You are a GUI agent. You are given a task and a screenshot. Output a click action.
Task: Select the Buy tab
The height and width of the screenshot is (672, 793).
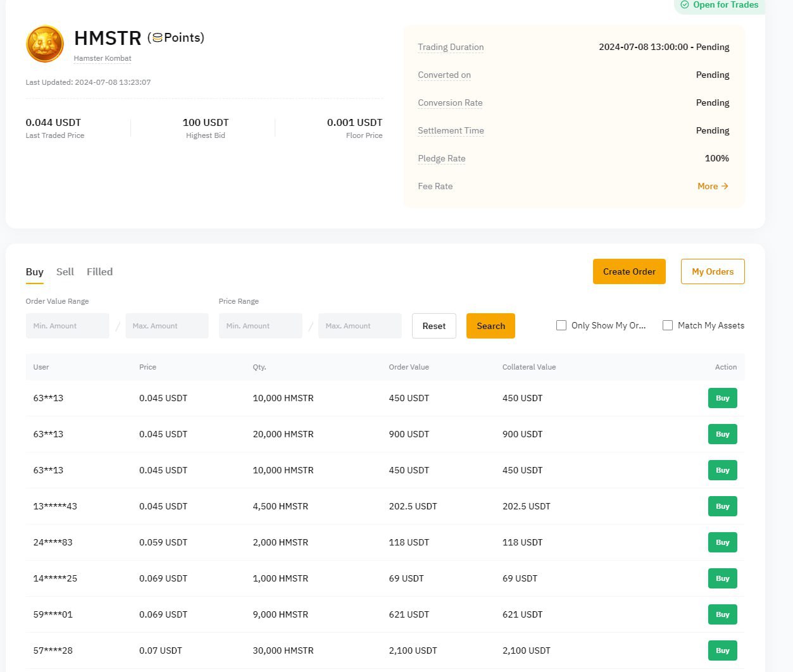click(x=34, y=271)
